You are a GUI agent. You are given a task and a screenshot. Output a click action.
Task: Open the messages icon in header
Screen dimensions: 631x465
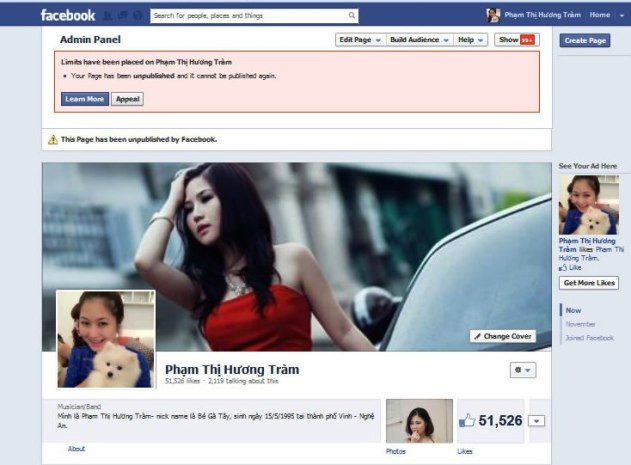[x=123, y=16]
